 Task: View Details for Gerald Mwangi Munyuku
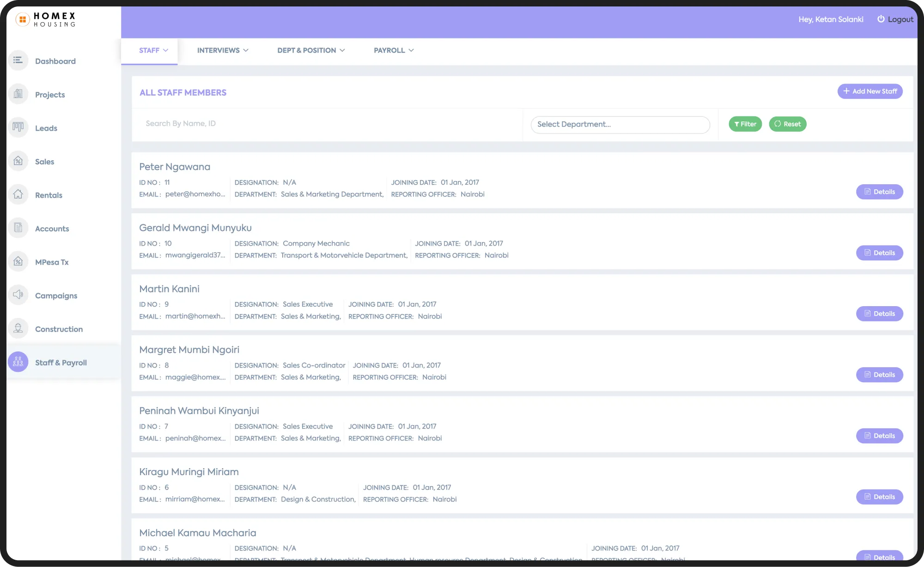tap(880, 253)
